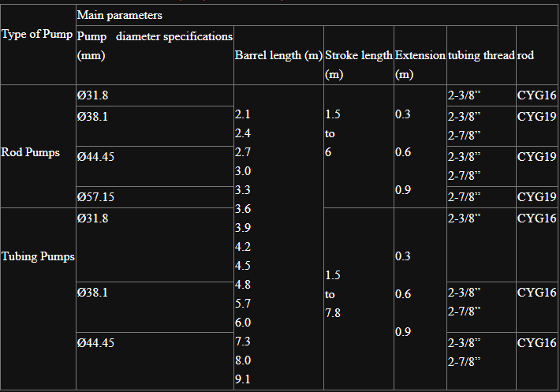
Task: Select the "Extension" column header
Action: point(420,55)
